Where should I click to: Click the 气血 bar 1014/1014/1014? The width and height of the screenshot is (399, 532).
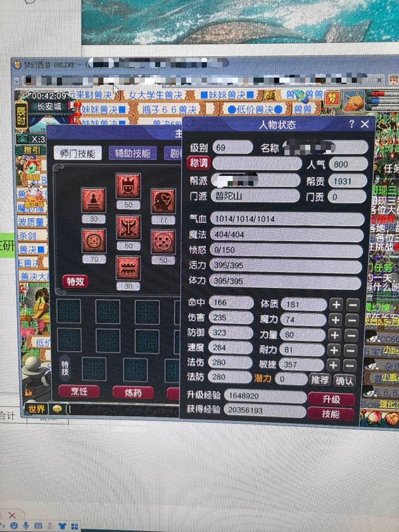[287, 219]
